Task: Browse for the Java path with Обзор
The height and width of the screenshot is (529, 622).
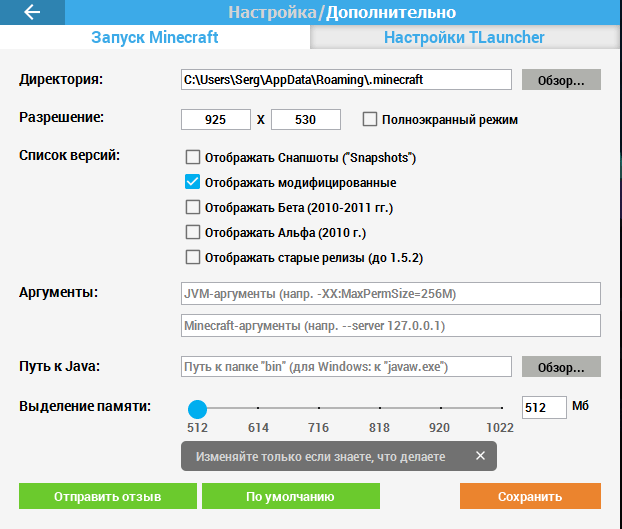Action: pos(561,366)
